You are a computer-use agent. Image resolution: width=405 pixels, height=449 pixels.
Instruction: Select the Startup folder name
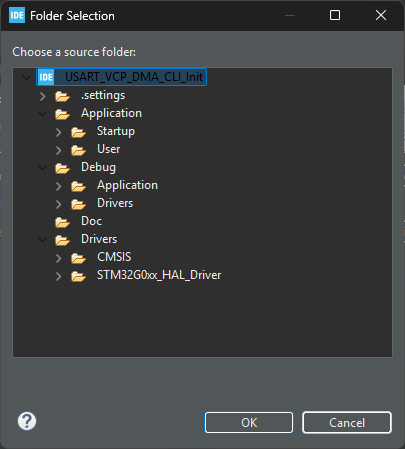pyautogui.click(x=116, y=131)
